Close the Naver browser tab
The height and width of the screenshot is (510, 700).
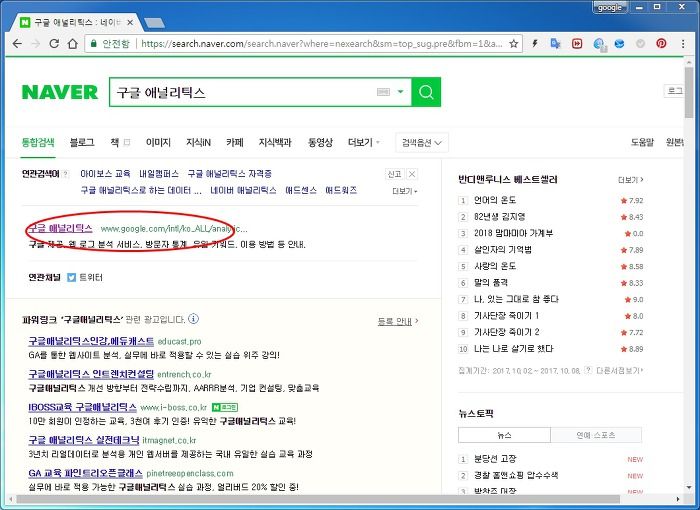(130, 22)
